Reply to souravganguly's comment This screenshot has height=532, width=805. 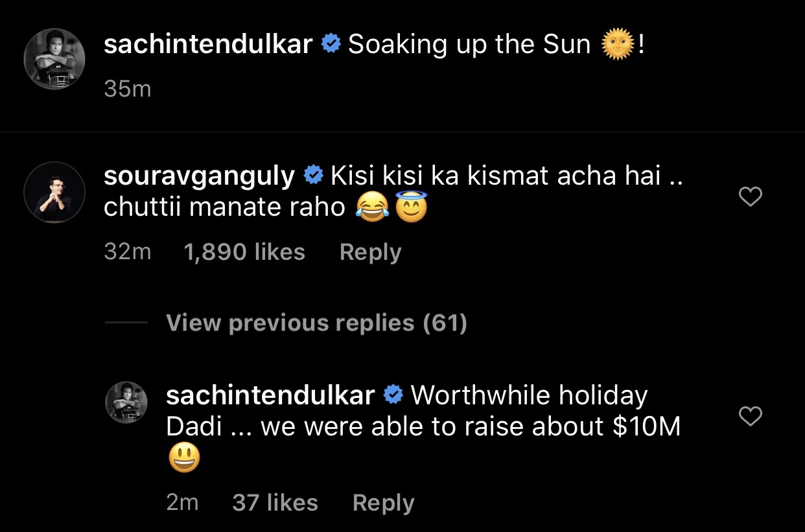click(x=370, y=252)
